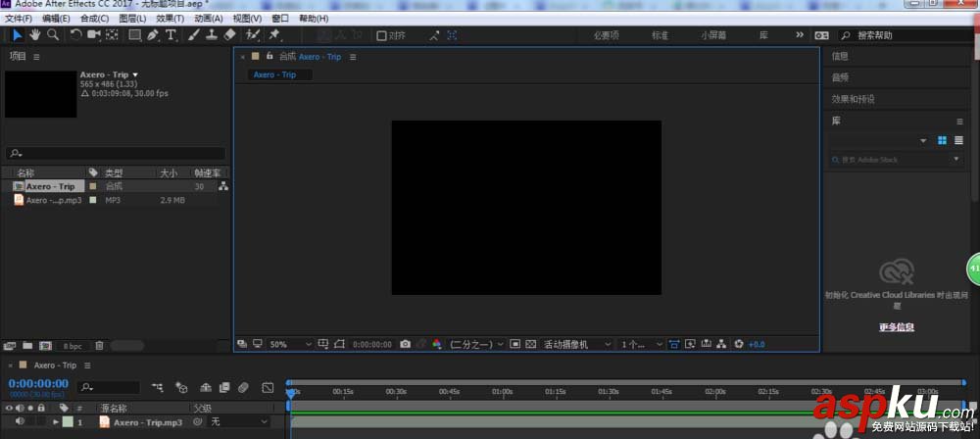The height and width of the screenshot is (439, 980).
Task: Select the Rotation tool
Action: click(x=76, y=35)
